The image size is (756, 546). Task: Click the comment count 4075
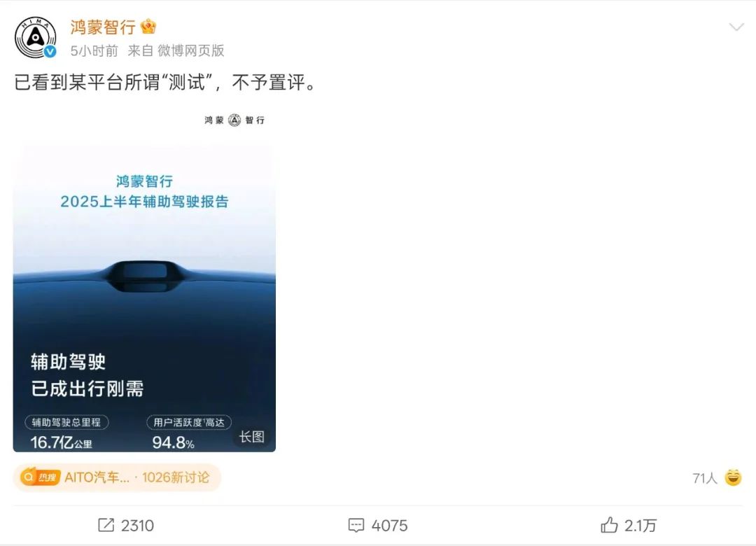coord(390,525)
